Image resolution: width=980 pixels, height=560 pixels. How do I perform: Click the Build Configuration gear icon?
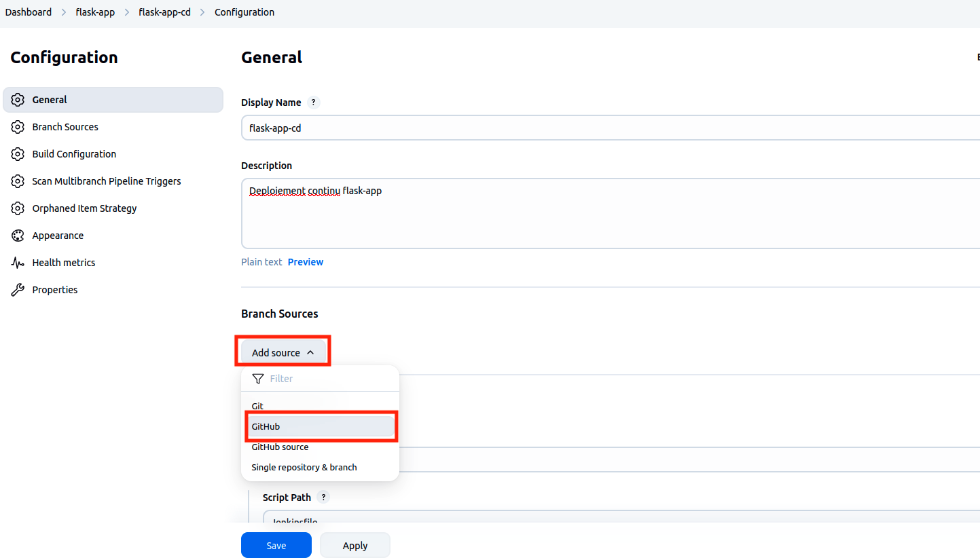(18, 154)
